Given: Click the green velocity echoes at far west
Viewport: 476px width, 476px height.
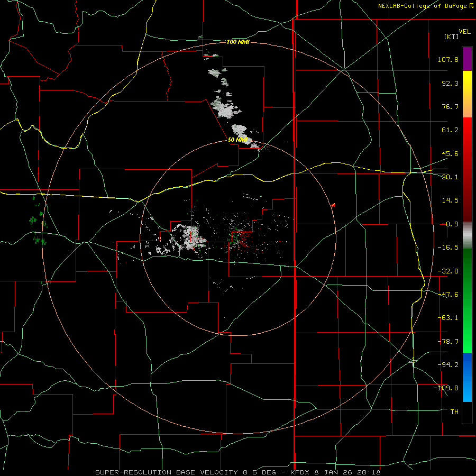Looking at the screenshot, I should click(38, 221).
